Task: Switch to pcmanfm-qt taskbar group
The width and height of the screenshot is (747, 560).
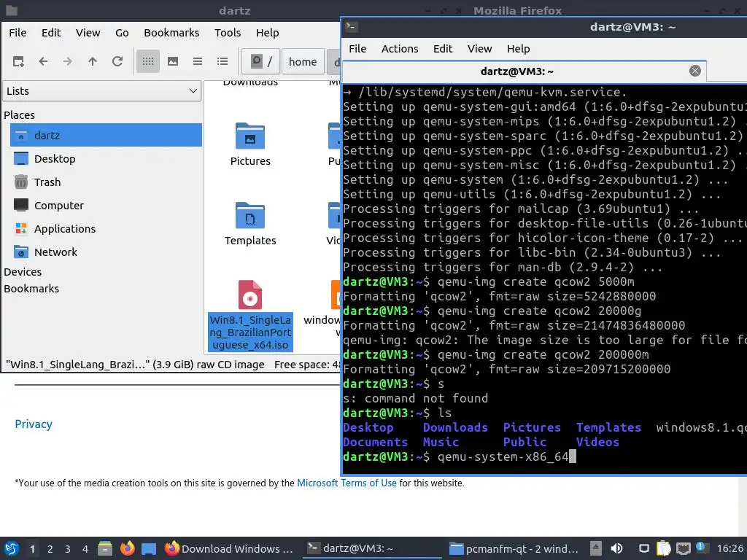Action: point(514,548)
